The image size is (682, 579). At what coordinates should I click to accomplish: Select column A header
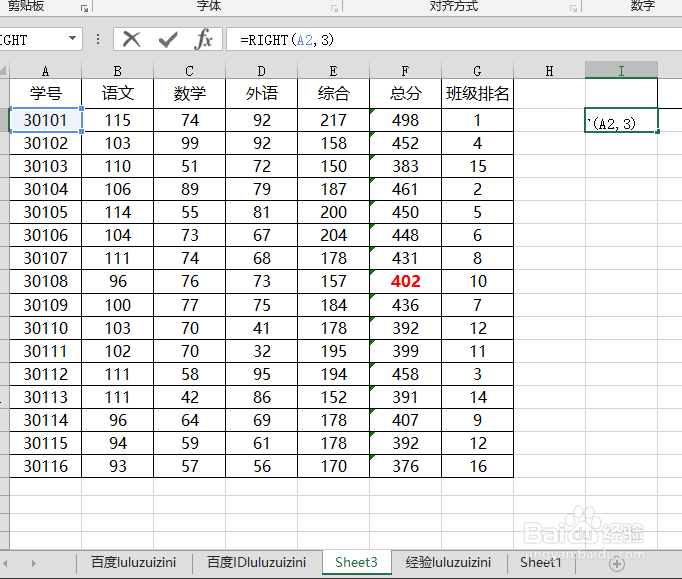coord(45,70)
